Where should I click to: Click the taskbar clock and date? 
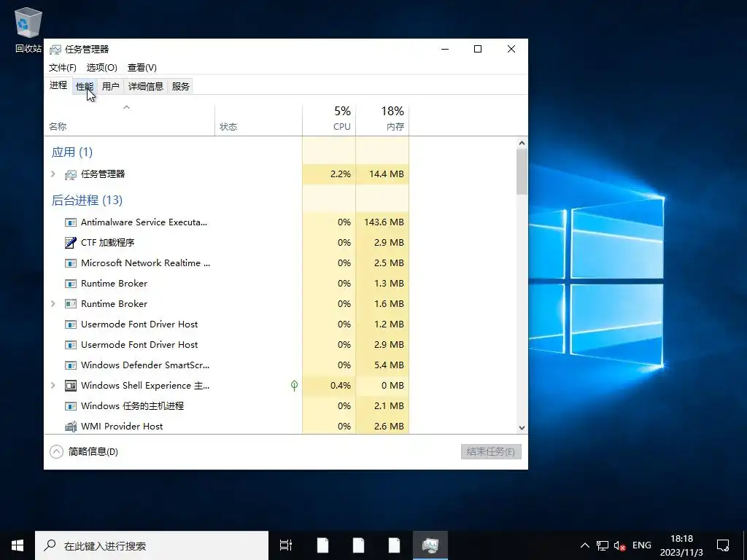tap(681, 545)
